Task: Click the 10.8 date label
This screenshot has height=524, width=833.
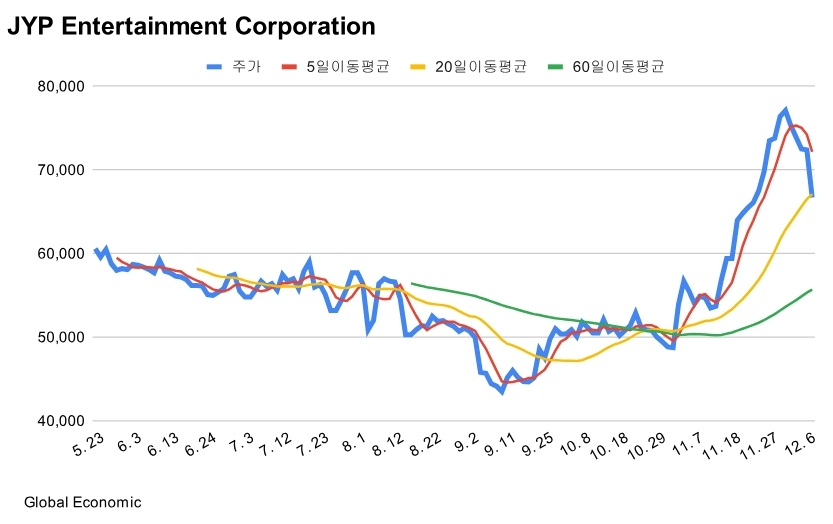Action: click(x=575, y=444)
